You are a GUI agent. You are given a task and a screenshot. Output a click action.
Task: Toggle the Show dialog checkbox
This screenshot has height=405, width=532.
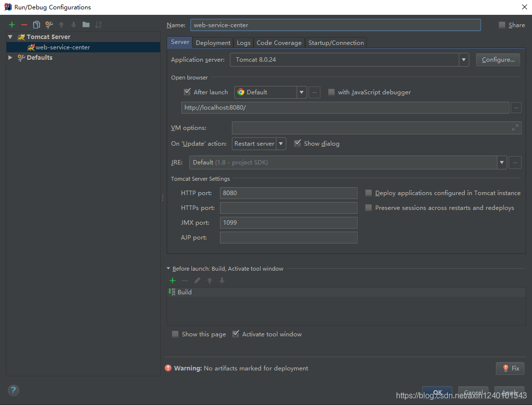point(298,143)
